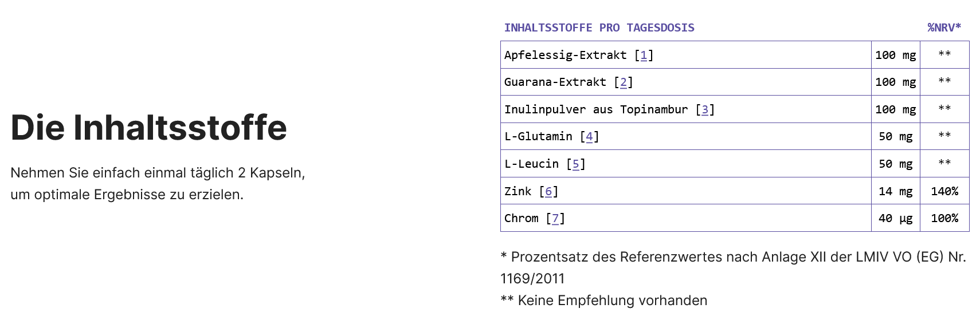The height and width of the screenshot is (332, 980).
Task: Click the 40 µg amount cell
Action: (x=895, y=218)
